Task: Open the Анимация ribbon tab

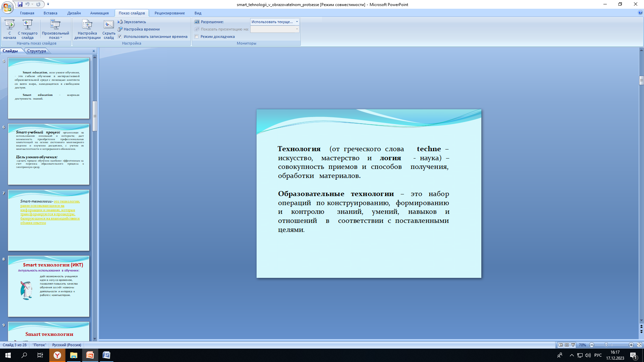Action: (99, 13)
